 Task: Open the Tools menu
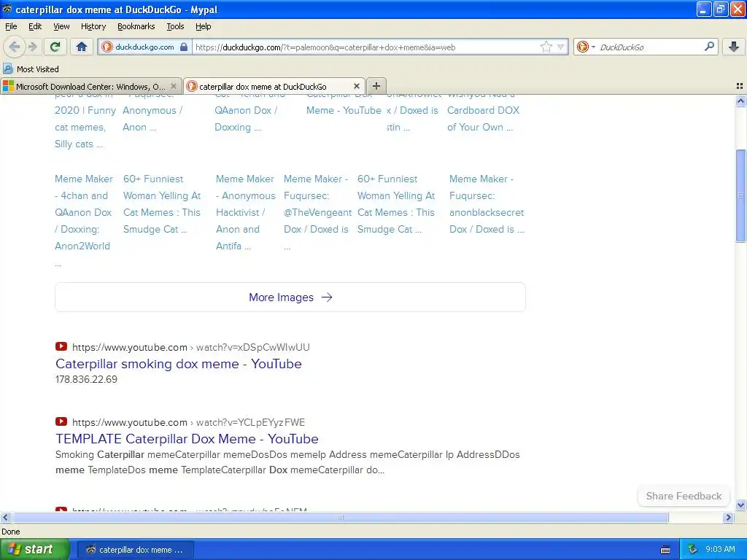175,26
